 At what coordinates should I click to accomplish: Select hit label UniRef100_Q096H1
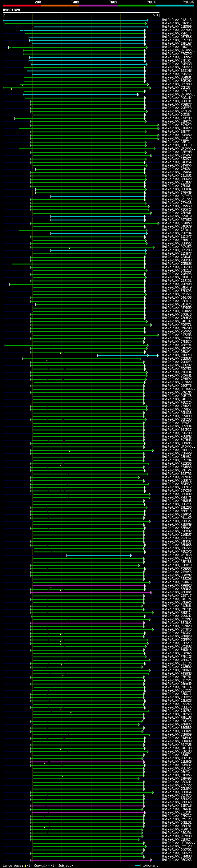tap(177, 375)
